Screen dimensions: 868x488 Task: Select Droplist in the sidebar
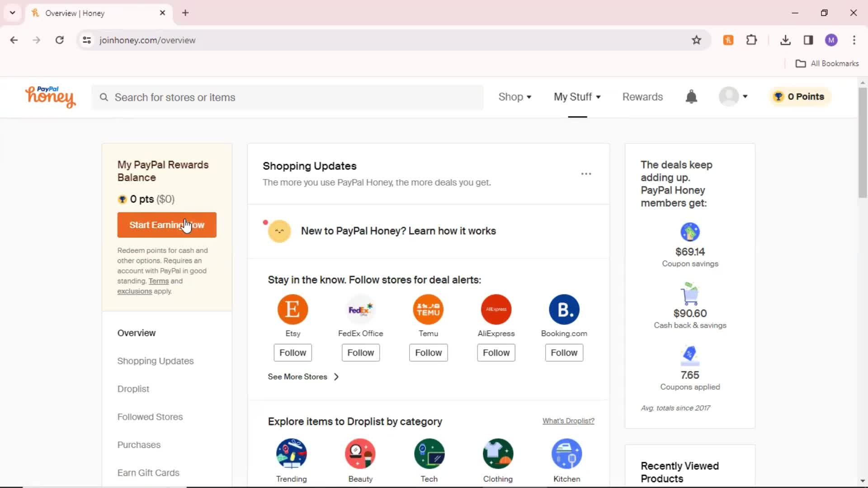(133, 389)
